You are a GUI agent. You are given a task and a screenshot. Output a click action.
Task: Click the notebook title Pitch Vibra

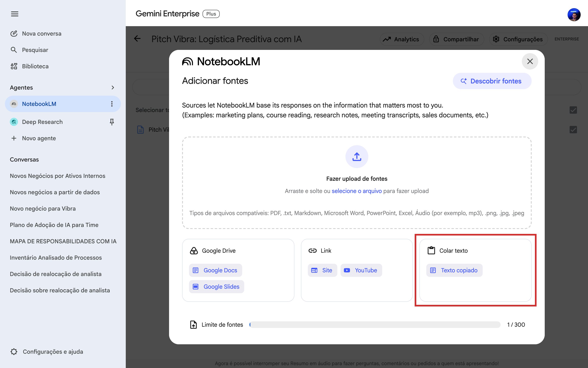click(226, 39)
